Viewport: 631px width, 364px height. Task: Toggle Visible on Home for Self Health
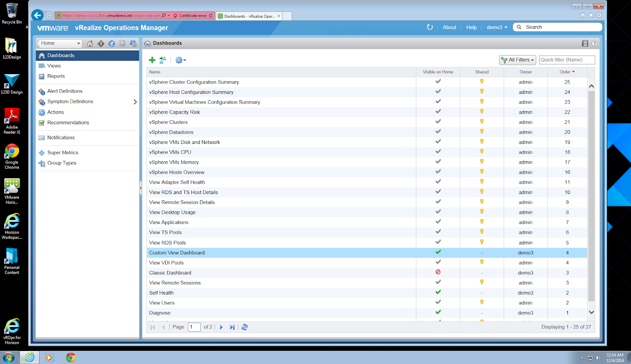438,292
